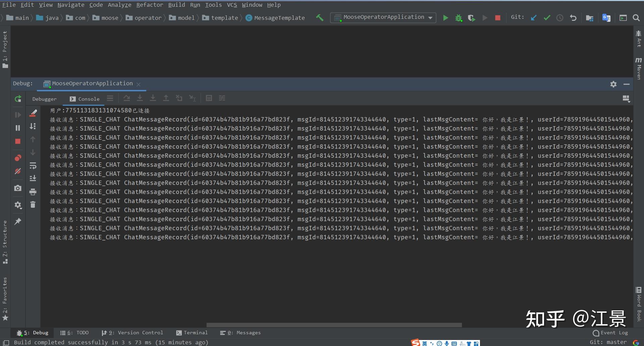Clear console with trash icon
This screenshot has width=644, height=346.
point(33,204)
